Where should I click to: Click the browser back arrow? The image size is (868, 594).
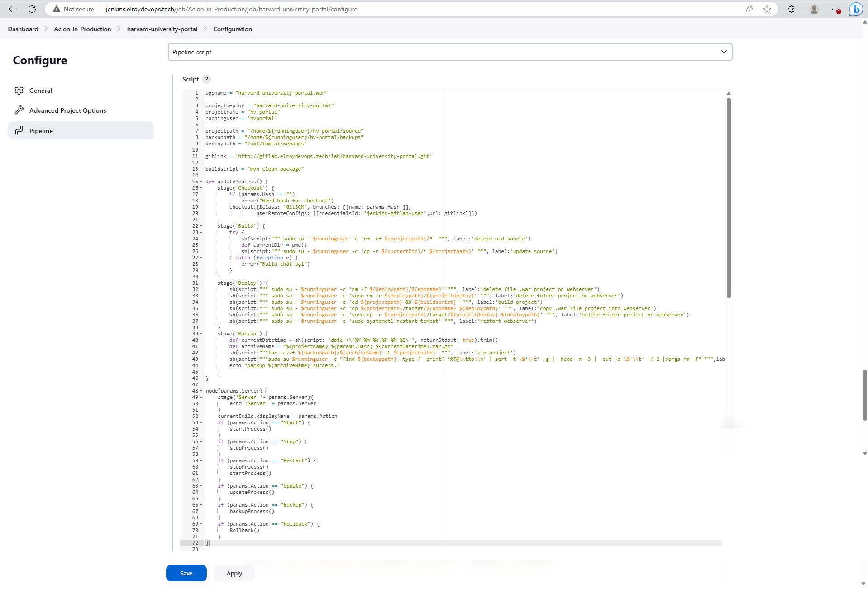[12, 9]
